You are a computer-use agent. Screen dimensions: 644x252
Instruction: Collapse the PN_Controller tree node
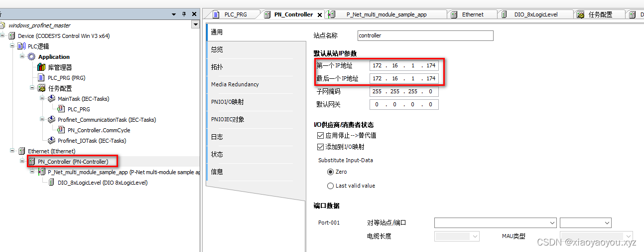click(x=22, y=162)
